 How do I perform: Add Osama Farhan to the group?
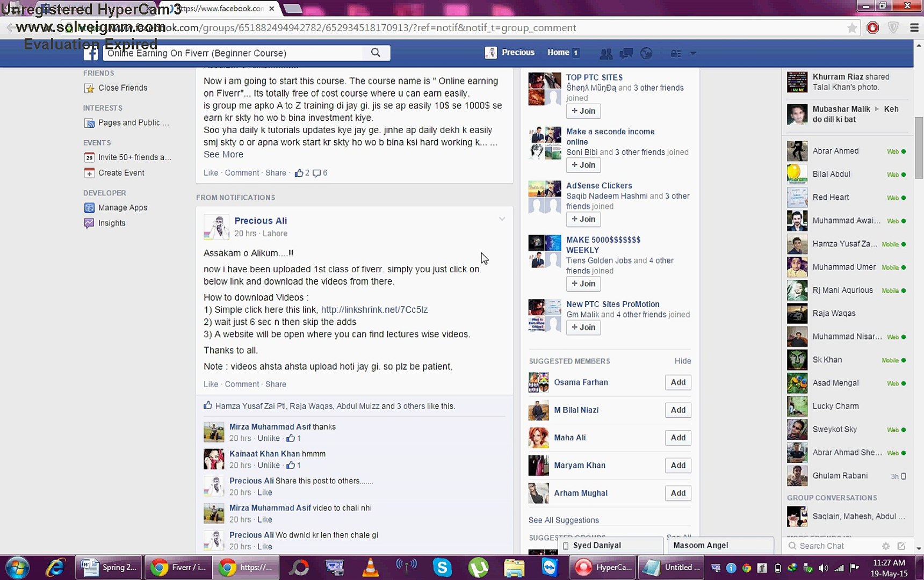678,382
